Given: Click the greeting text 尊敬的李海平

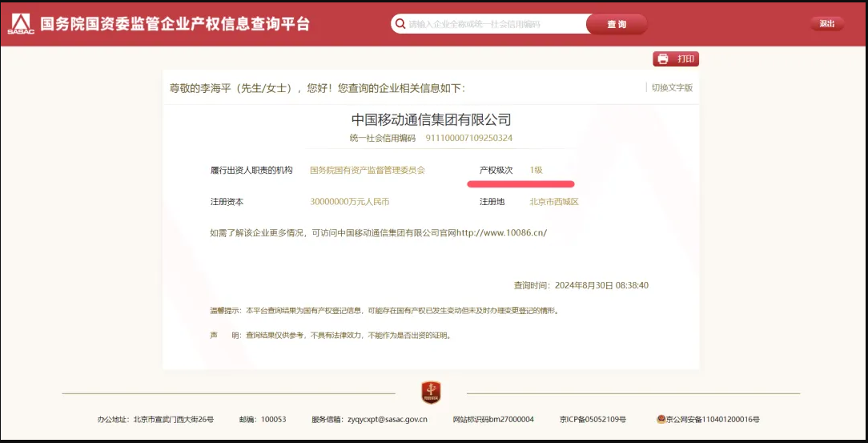Looking at the screenshot, I should click(199, 87).
